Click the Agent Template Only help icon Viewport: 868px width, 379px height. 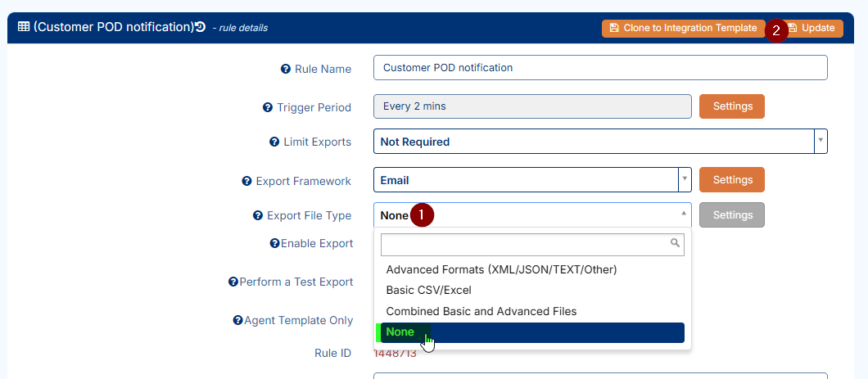pyautogui.click(x=237, y=320)
